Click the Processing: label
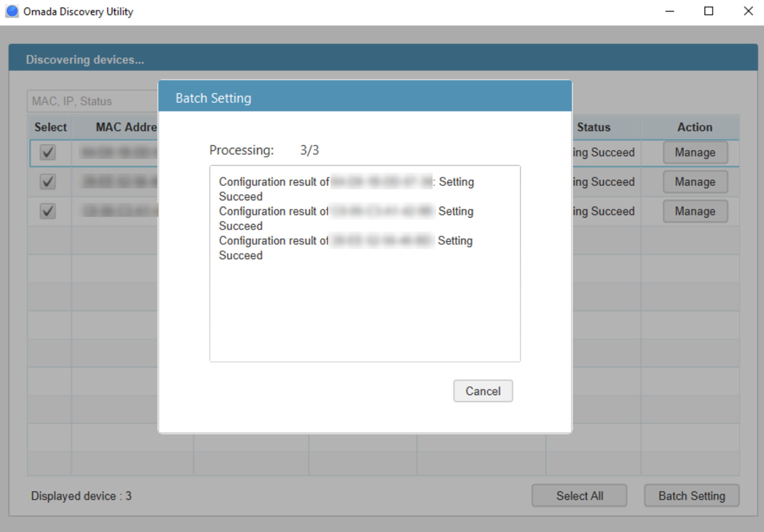Screen dimensions: 764x532 coord(241,150)
